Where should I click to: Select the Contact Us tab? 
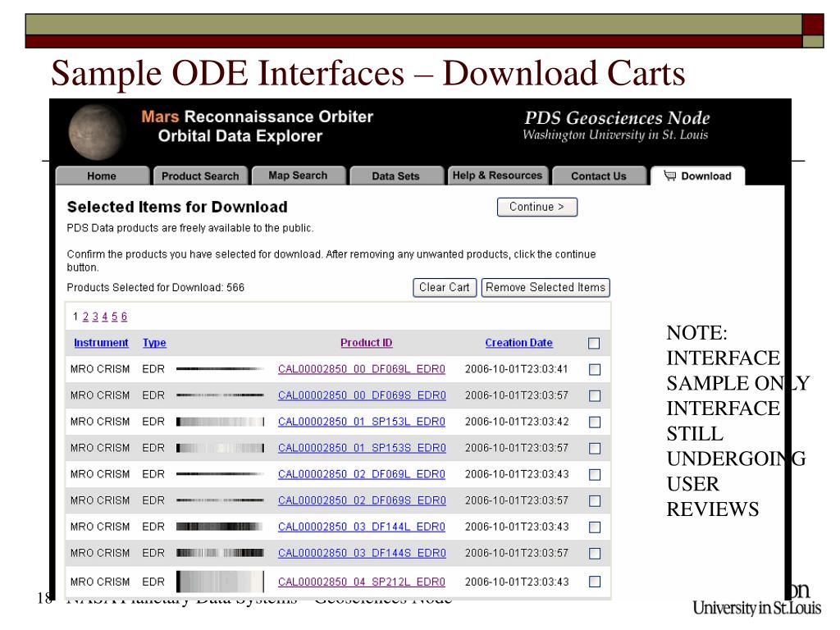pos(598,176)
